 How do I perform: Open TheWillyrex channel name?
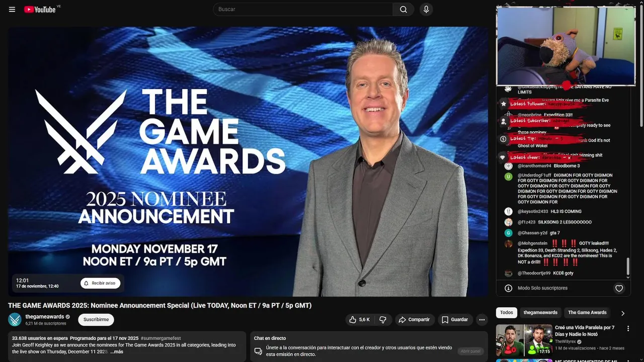point(566,341)
